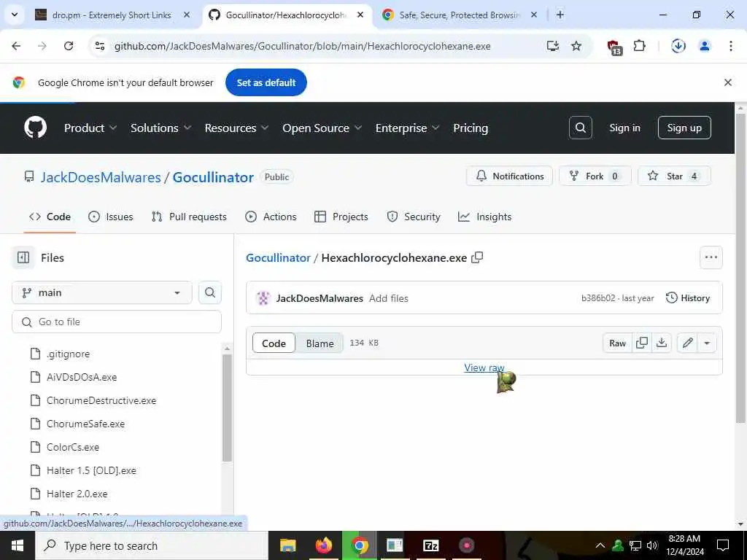Open the Raw file button
The height and width of the screenshot is (560, 747).
pyautogui.click(x=617, y=343)
